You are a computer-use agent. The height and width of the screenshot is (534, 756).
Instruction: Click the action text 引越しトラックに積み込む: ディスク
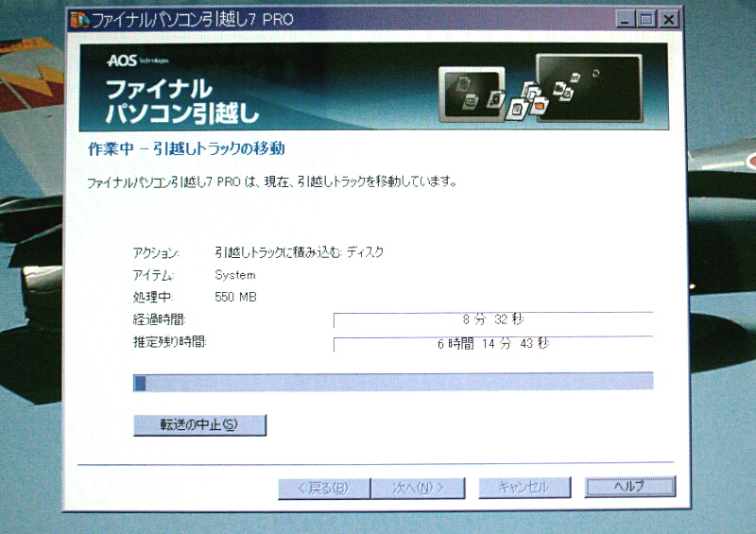click(x=299, y=251)
